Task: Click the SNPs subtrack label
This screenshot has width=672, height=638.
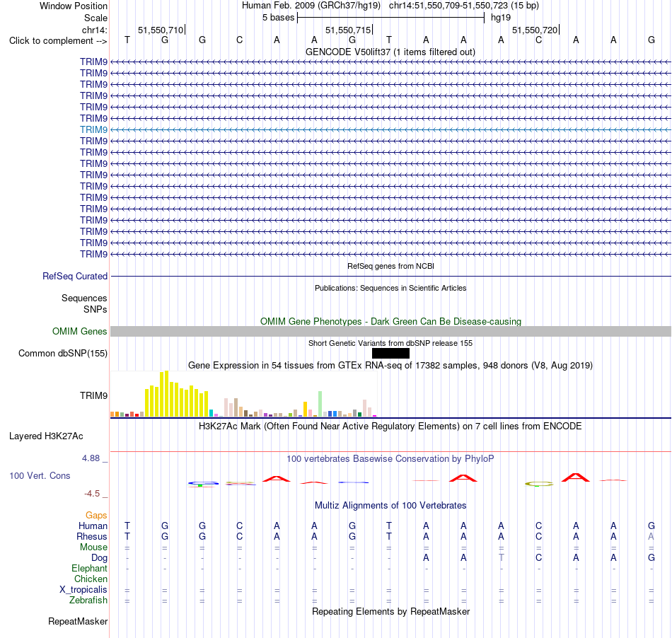Action: (95, 309)
